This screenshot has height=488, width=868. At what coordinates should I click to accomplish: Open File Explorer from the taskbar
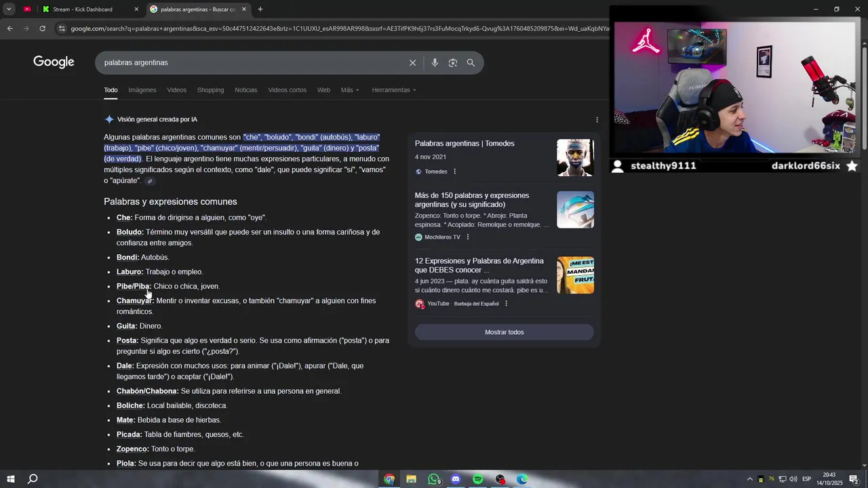411,479
